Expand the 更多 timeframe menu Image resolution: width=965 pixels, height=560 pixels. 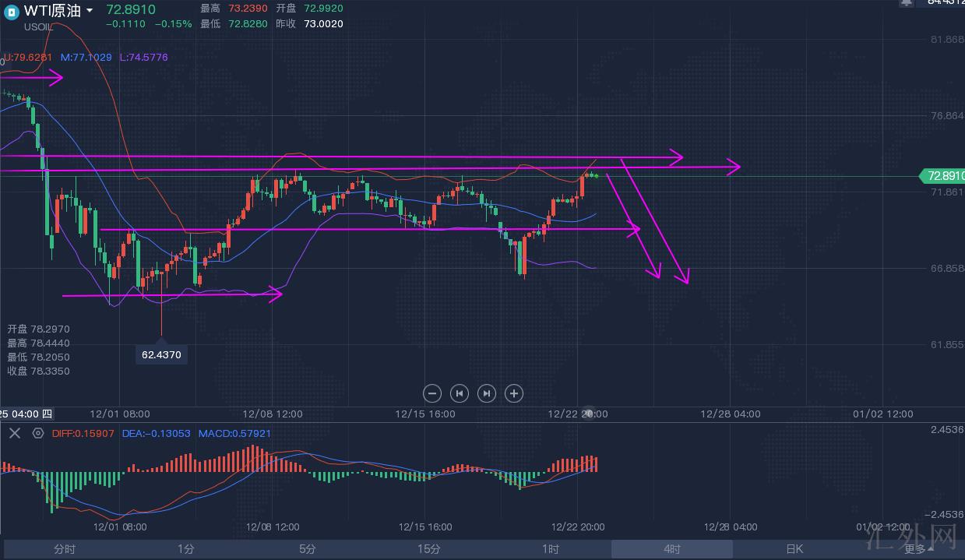[x=918, y=549]
